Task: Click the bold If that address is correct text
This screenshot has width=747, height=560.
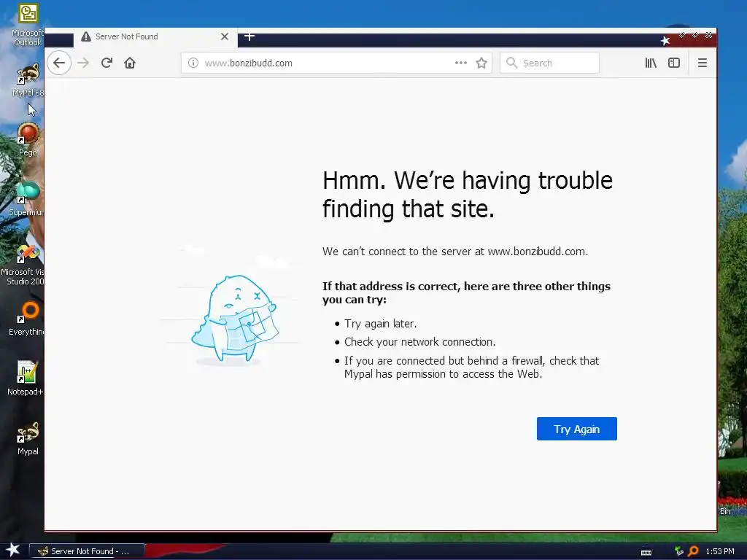Action: click(466, 293)
